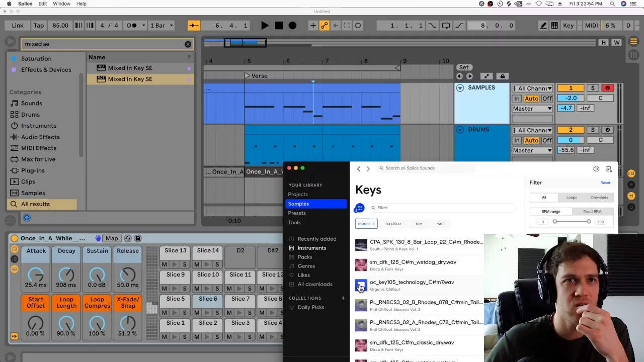The height and width of the screenshot is (362, 644).
Task: Add a new Splice collection
Action: tap(343, 298)
